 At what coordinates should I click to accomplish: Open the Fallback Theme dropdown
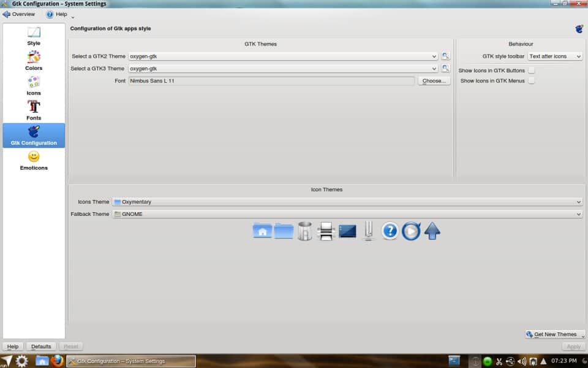click(x=347, y=214)
